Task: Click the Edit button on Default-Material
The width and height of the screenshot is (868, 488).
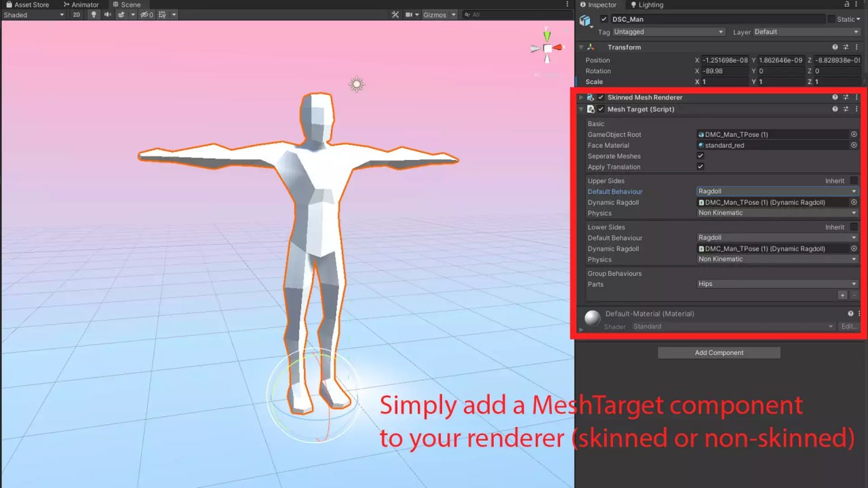Action: [848, 326]
